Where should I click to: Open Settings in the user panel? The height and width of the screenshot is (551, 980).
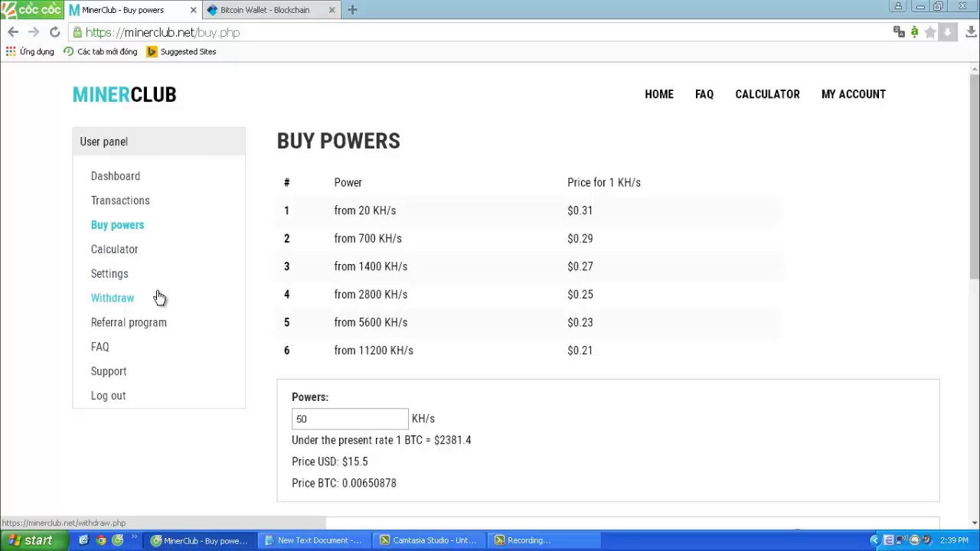109,274
